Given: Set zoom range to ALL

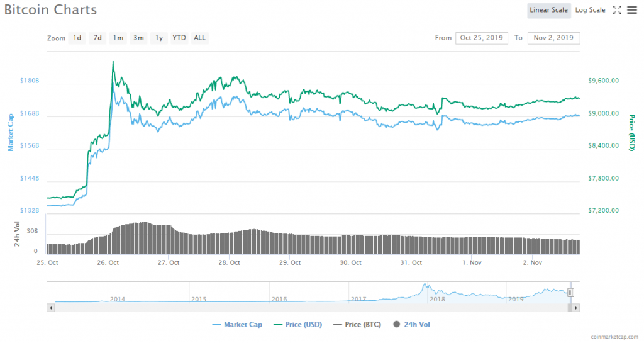Looking at the screenshot, I should 199,38.
